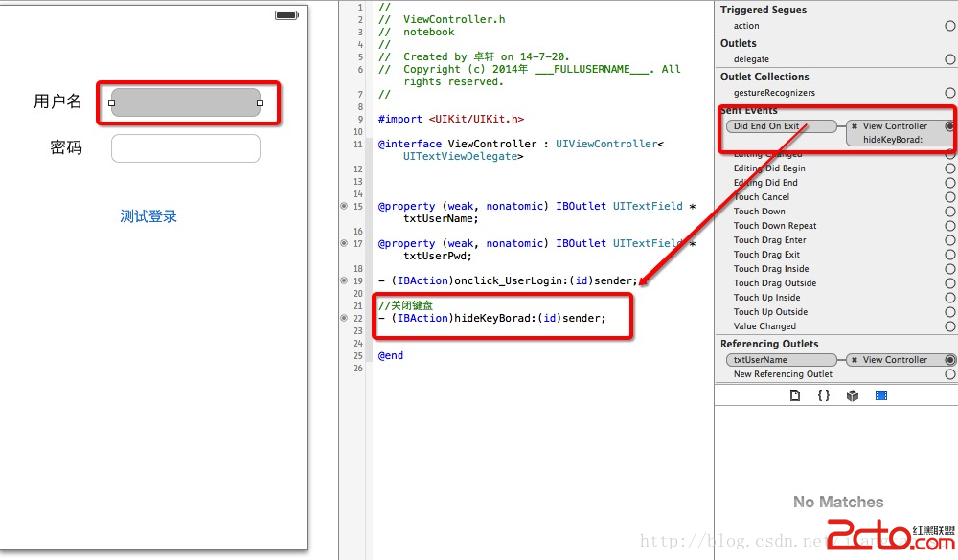This screenshot has height=560, width=958.
Task: Click the New Referencing Outlet circle
Action: point(949,374)
